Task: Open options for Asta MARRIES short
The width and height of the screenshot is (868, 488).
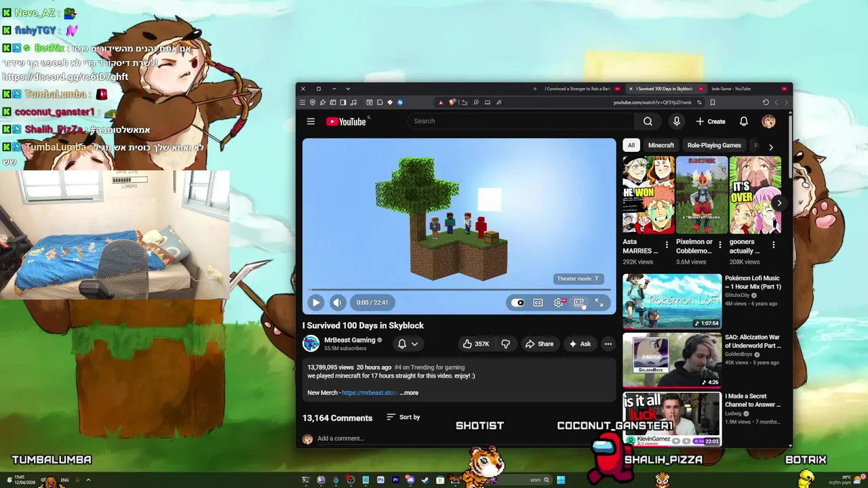Action: pyautogui.click(x=667, y=245)
